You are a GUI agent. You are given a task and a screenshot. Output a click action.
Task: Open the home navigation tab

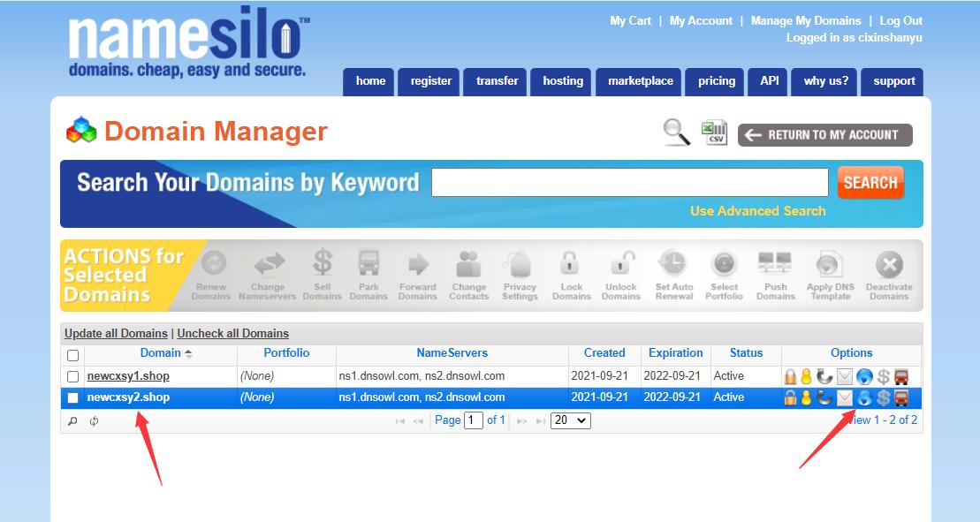click(368, 82)
